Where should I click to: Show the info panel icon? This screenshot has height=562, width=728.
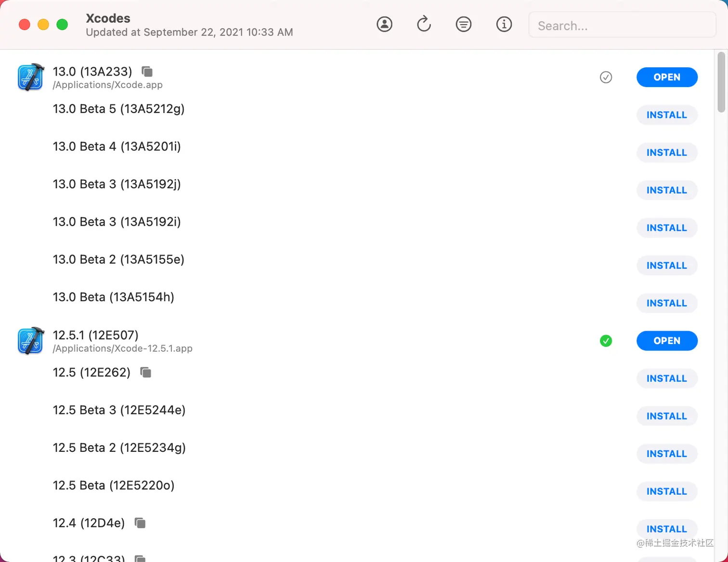pos(504,24)
